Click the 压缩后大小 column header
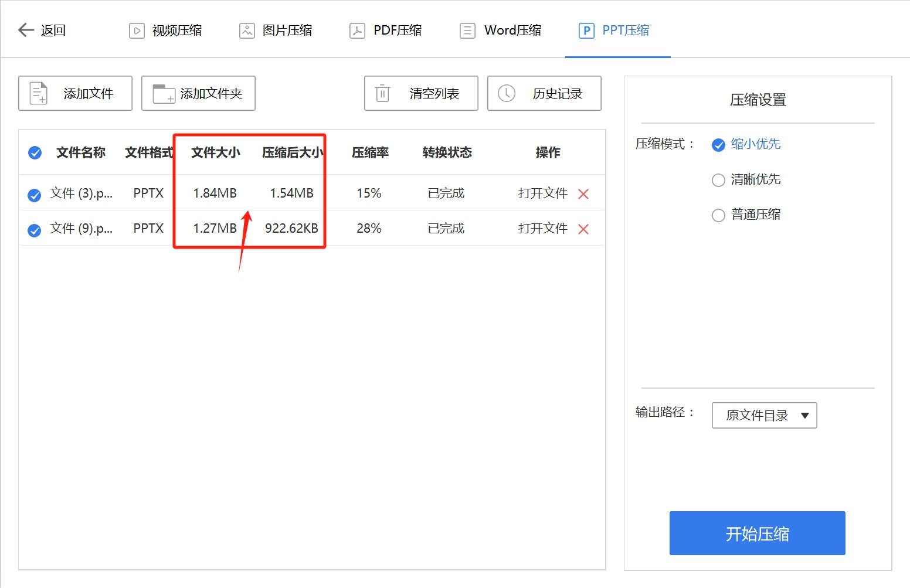 pos(293,152)
